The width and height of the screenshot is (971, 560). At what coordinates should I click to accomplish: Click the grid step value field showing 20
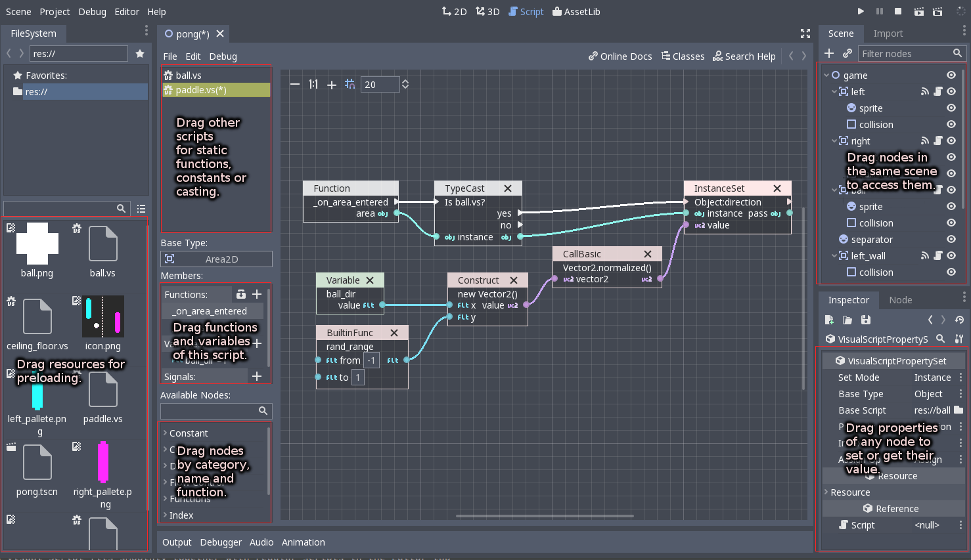coord(381,84)
